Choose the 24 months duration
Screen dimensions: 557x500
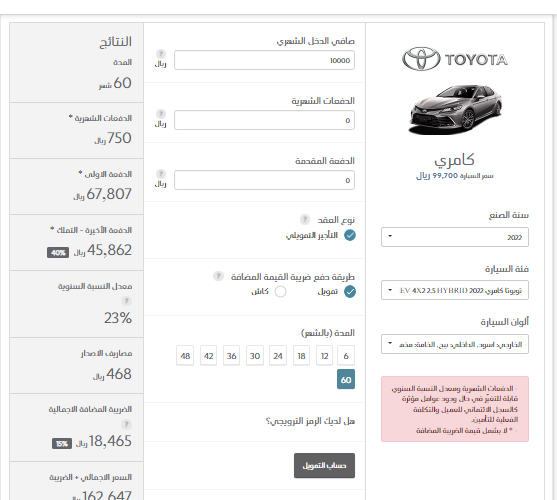pos(278,355)
